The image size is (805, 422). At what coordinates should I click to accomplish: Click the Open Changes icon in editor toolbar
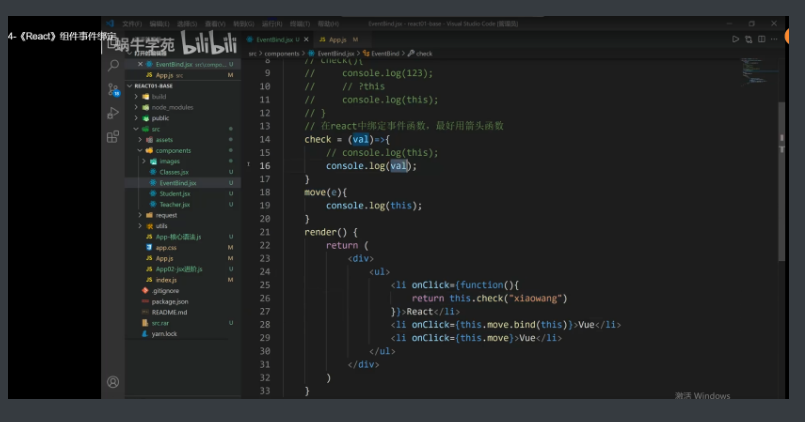tap(749, 40)
